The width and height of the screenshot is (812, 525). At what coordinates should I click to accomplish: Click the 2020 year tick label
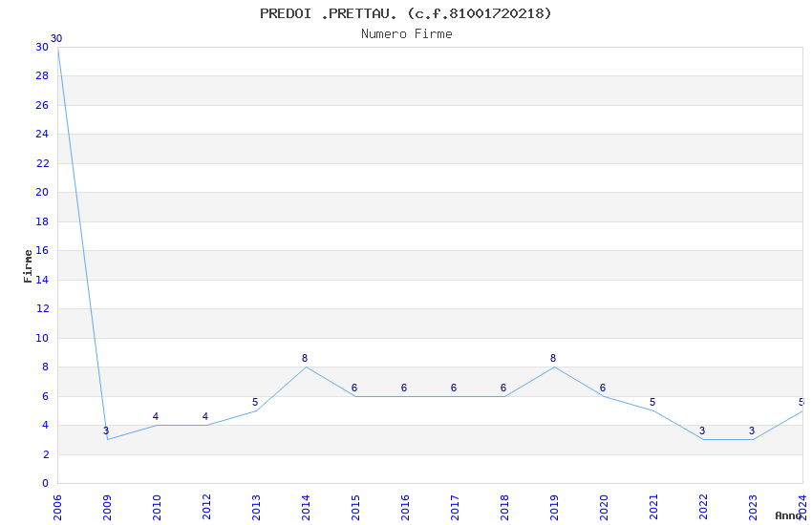point(605,508)
